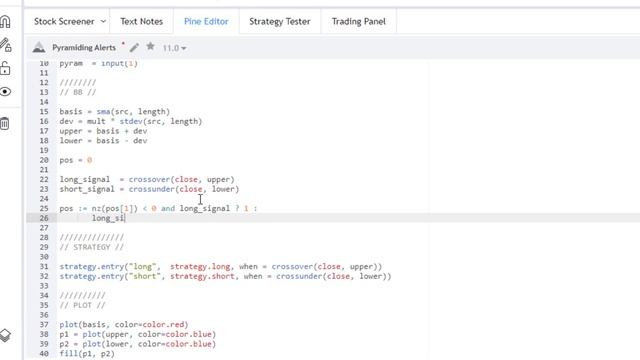This screenshot has height=360, width=640.
Task: Click line number 26 in gutter
Action: pyautogui.click(x=44, y=218)
